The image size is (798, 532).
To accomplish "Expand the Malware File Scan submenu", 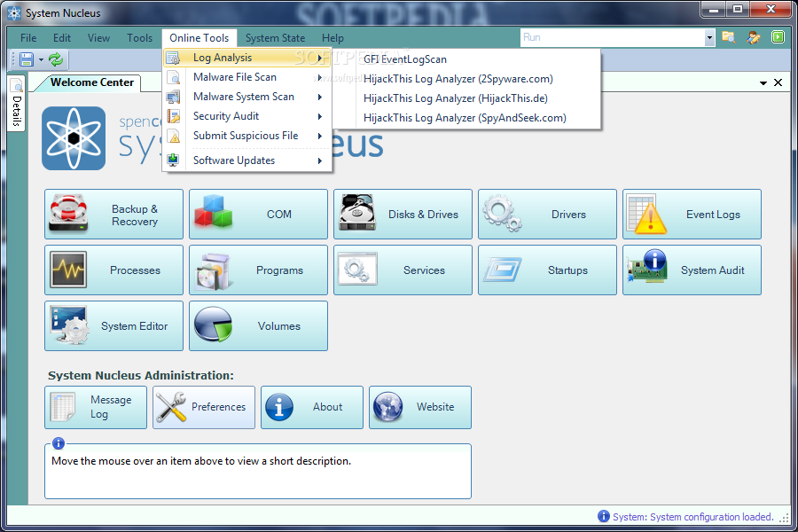I will (x=247, y=77).
